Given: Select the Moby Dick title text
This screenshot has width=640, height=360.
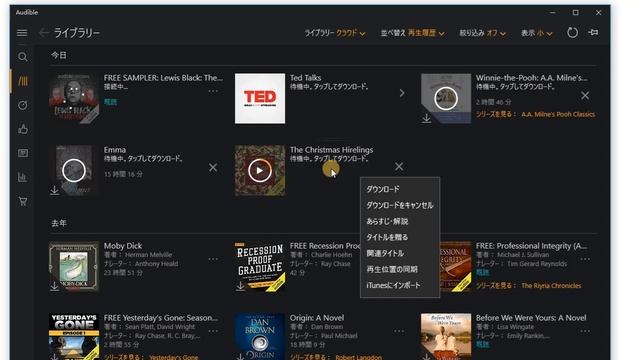Looking at the screenshot, I should [x=123, y=246].
